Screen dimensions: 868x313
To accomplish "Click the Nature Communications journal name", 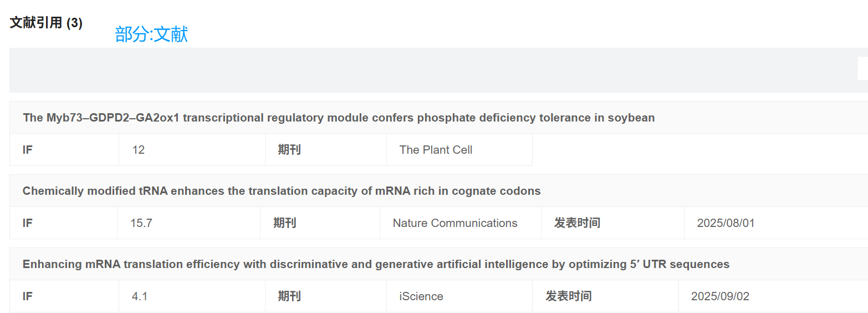I will 455,223.
